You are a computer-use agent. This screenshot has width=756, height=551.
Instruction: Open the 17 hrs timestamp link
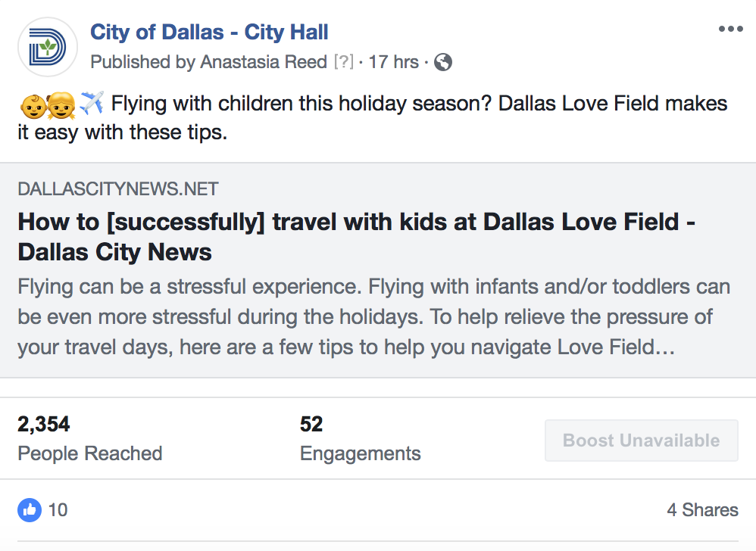(x=393, y=62)
